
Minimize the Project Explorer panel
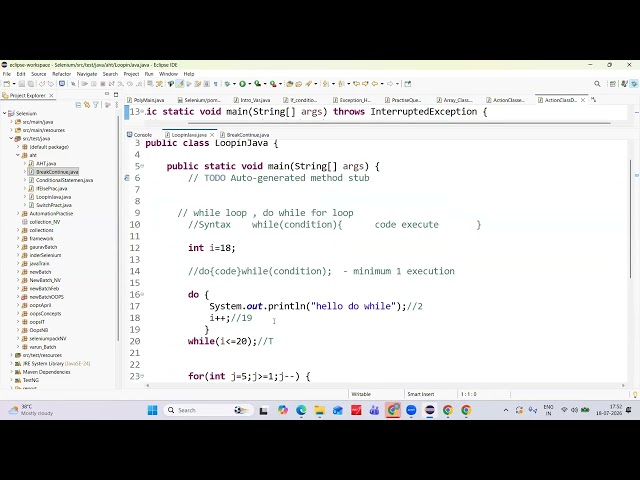pos(107,94)
